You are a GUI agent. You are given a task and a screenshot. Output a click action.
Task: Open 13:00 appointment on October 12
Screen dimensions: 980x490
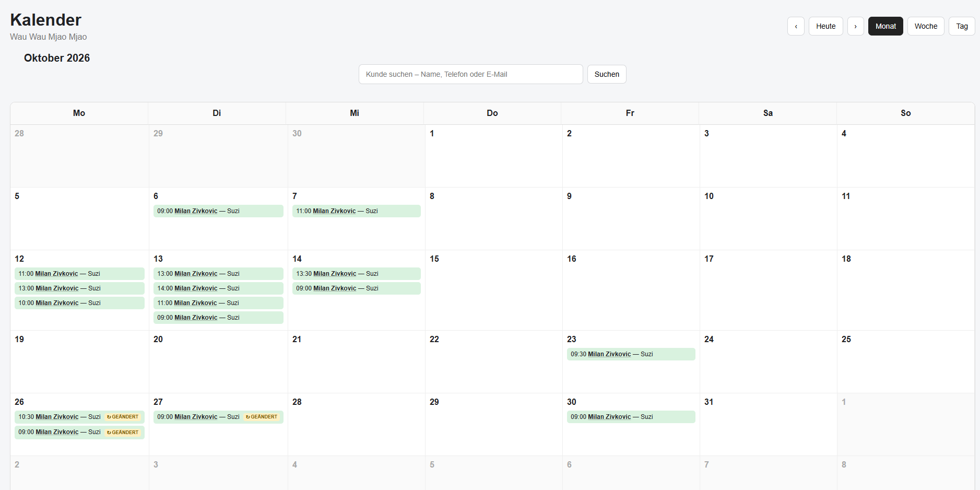pos(79,288)
